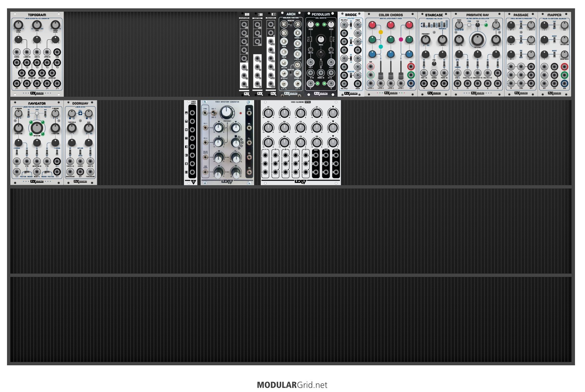Viewport: 585px width, 392px height.
Task: Click the Frequency knob on Video Waveform Generator
Action: (x=227, y=112)
